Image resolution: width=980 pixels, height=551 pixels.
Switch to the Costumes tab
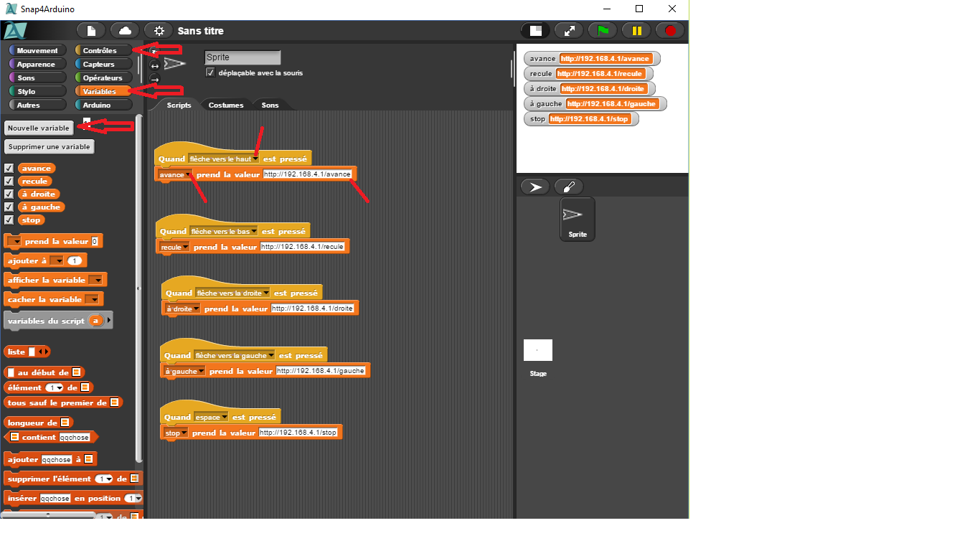[x=226, y=105]
